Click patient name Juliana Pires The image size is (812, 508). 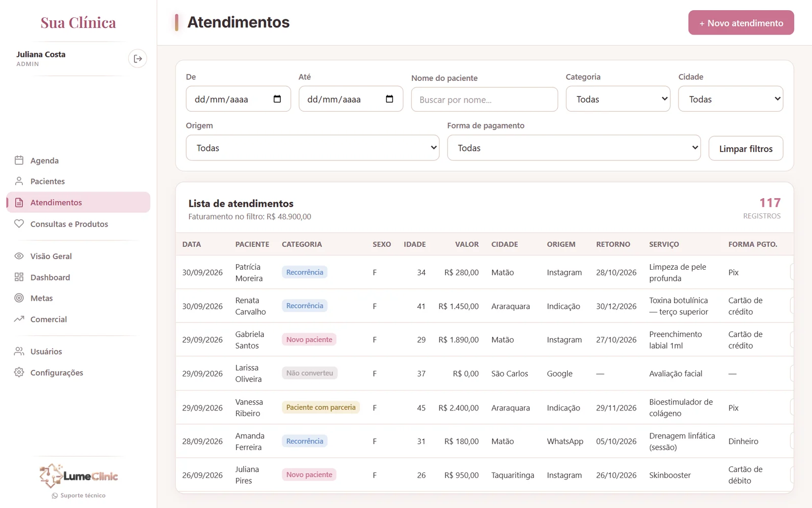tap(247, 475)
